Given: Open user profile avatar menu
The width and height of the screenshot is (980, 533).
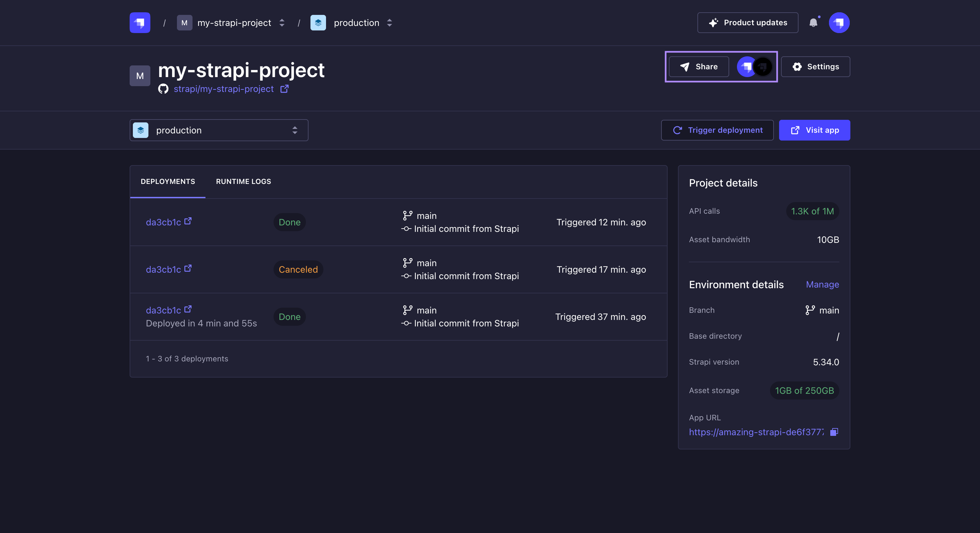Looking at the screenshot, I should (839, 23).
